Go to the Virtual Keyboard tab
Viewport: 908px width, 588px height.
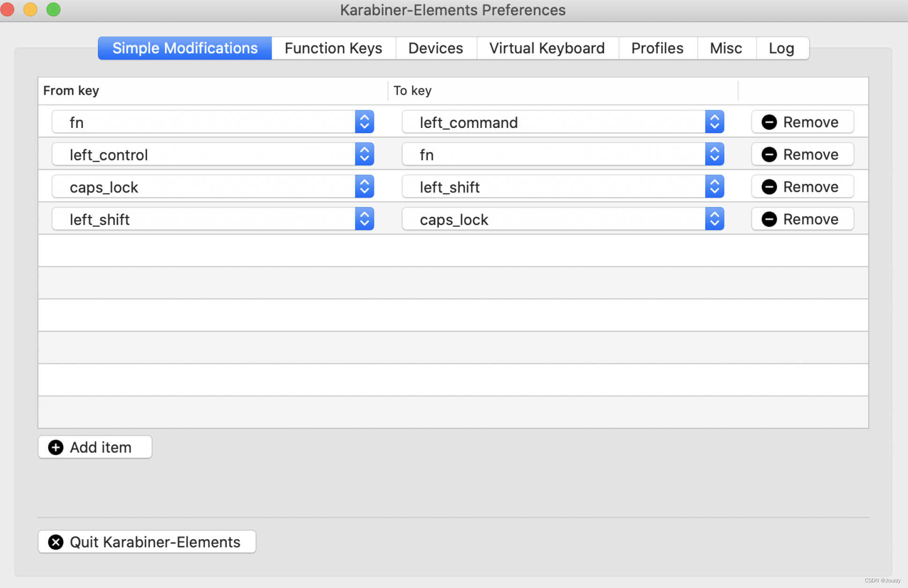(547, 48)
